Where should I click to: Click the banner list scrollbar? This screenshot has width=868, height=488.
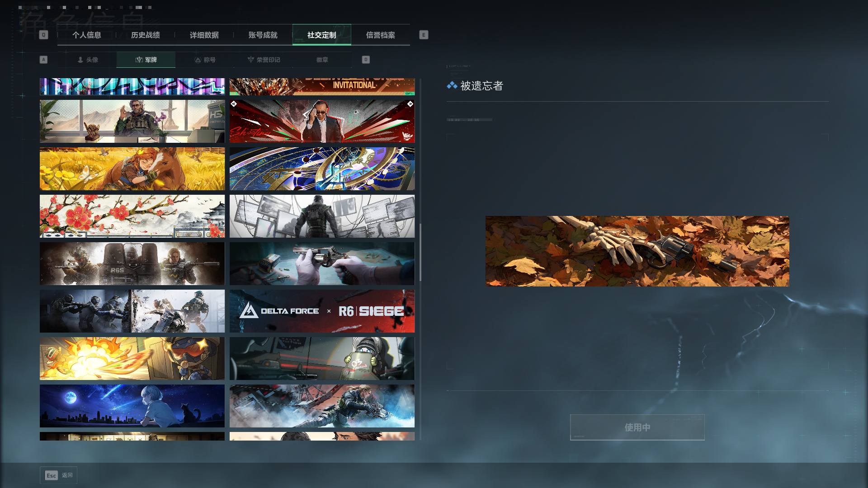(x=420, y=252)
